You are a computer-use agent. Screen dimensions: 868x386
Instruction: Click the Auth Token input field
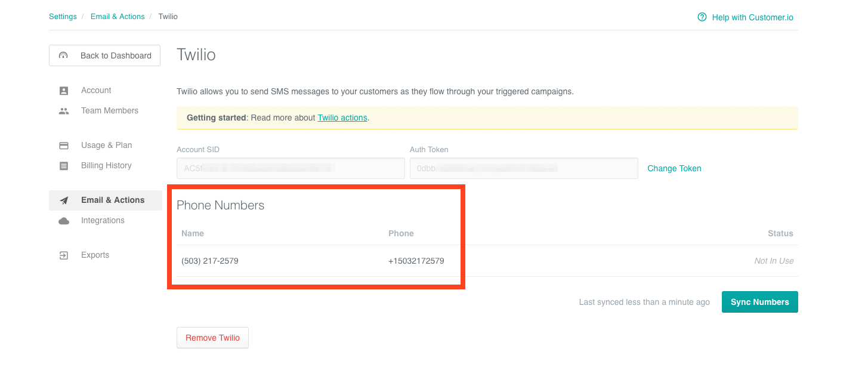[x=524, y=168]
